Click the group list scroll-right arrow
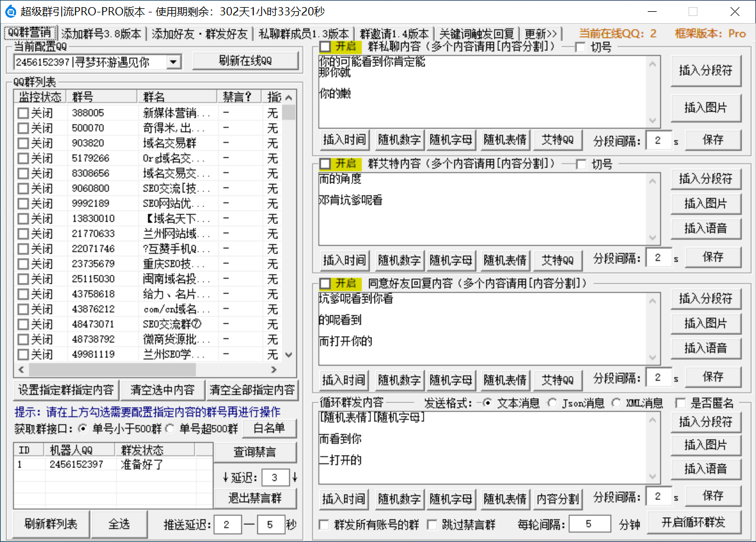The height and width of the screenshot is (542, 756). pyautogui.click(x=274, y=369)
